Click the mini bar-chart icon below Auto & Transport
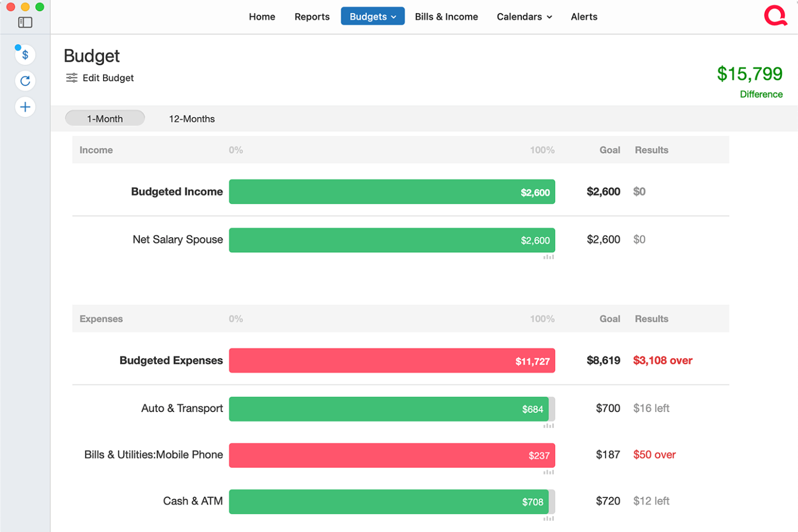 click(549, 426)
